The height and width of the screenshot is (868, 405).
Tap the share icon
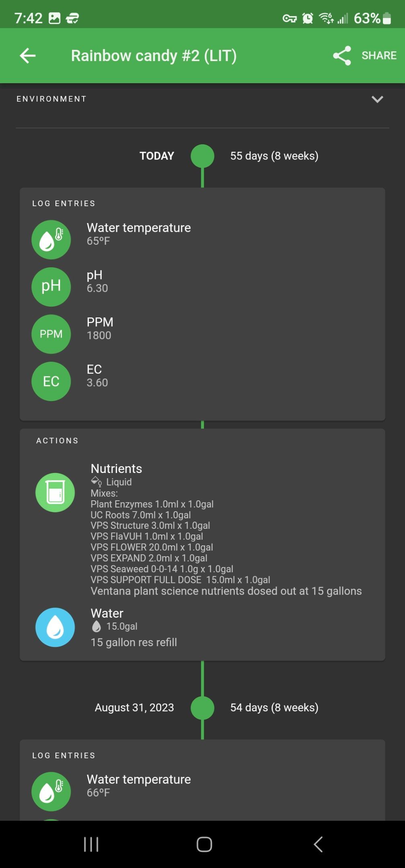click(x=342, y=55)
